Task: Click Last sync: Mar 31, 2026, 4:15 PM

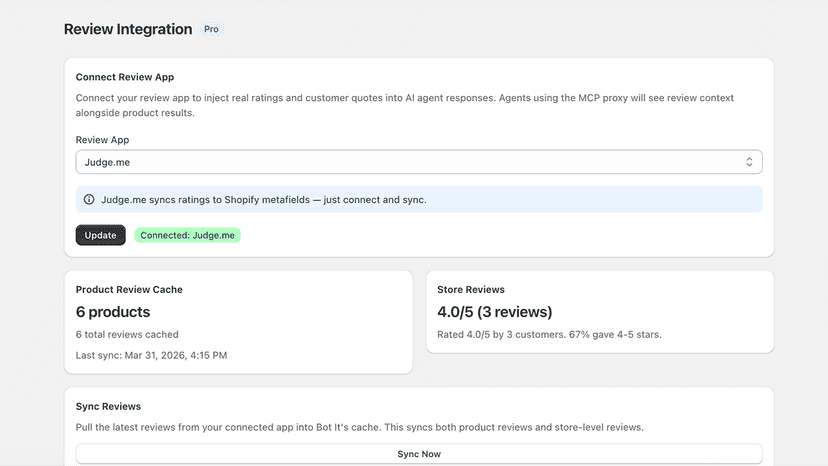Action: (x=151, y=355)
